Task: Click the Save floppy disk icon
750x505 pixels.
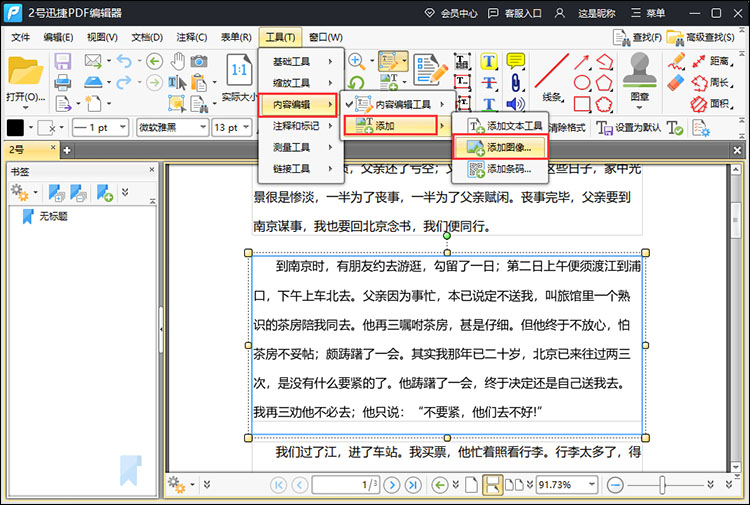Action: point(63,62)
